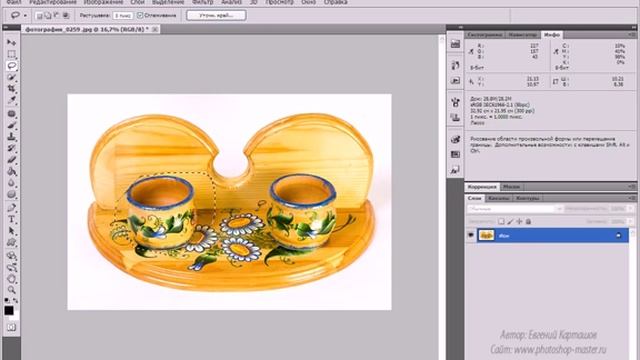Open the Фильтр menu
The width and height of the screenshot is (640, 360).
(202, 2)
